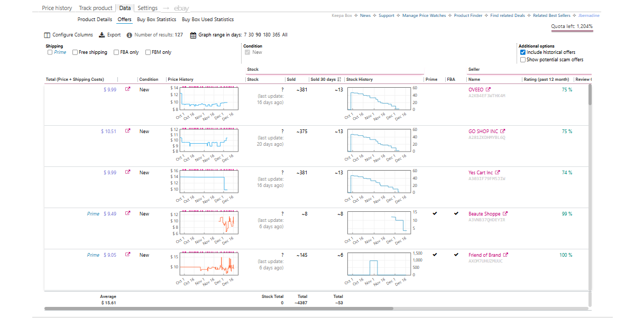Open the Buy Box Statistics tab
This screenshot has width=644, height=318.
[157, 20]
